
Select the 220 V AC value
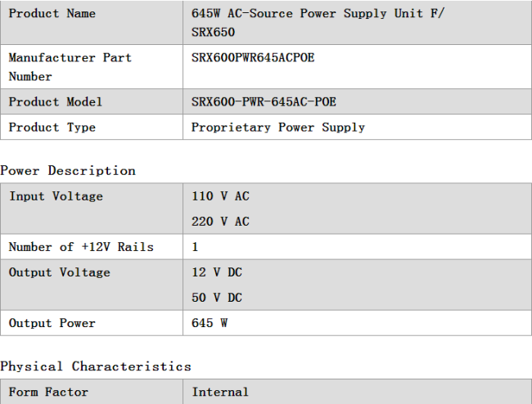point(220,222)
